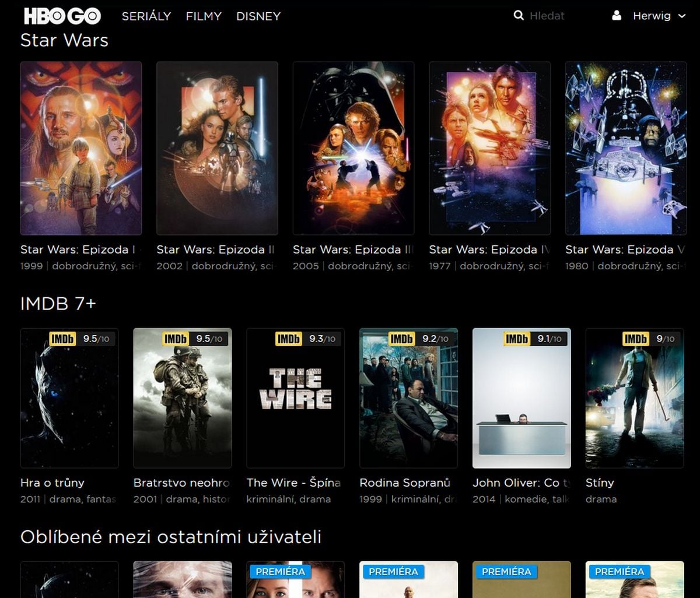Open the Stíny poster
The image size is (700, 598).
(635, 398)
